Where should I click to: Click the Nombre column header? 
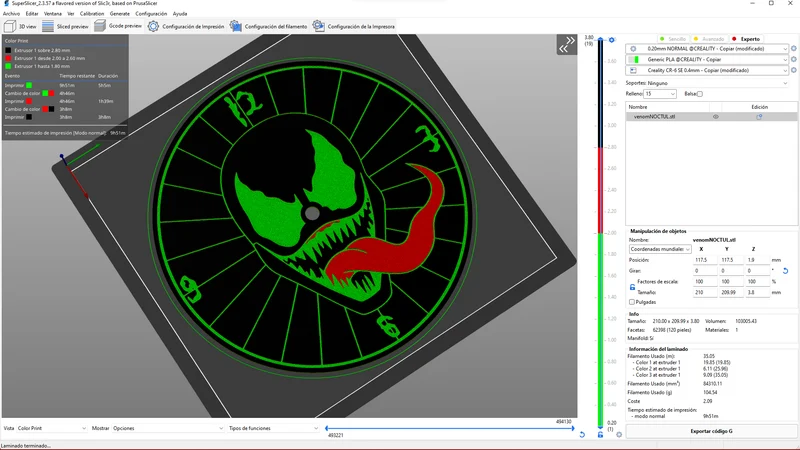[x=638, y=107]
